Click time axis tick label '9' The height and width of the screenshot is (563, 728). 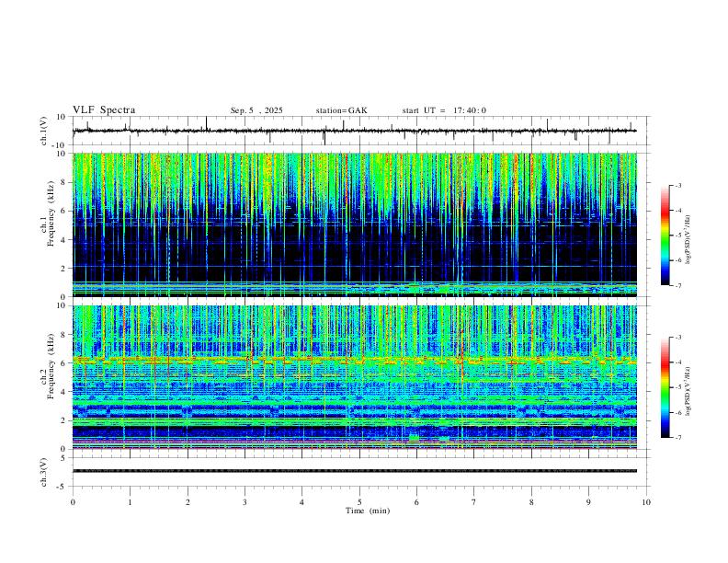pos(588,502)
